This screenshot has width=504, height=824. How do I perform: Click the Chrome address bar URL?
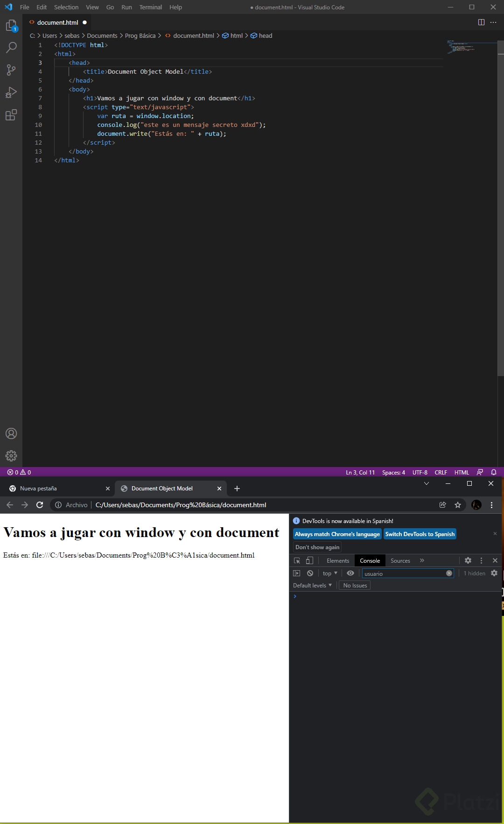[x=181, y=505]
